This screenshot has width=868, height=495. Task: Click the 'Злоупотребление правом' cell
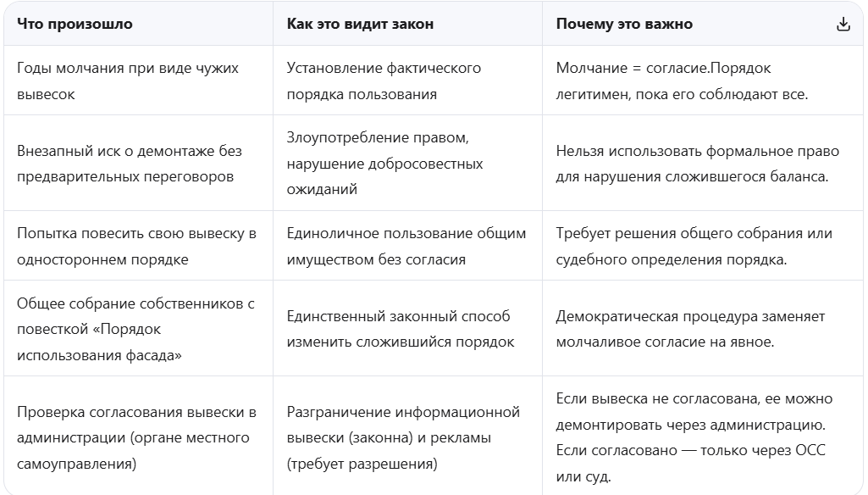(407, 163)
